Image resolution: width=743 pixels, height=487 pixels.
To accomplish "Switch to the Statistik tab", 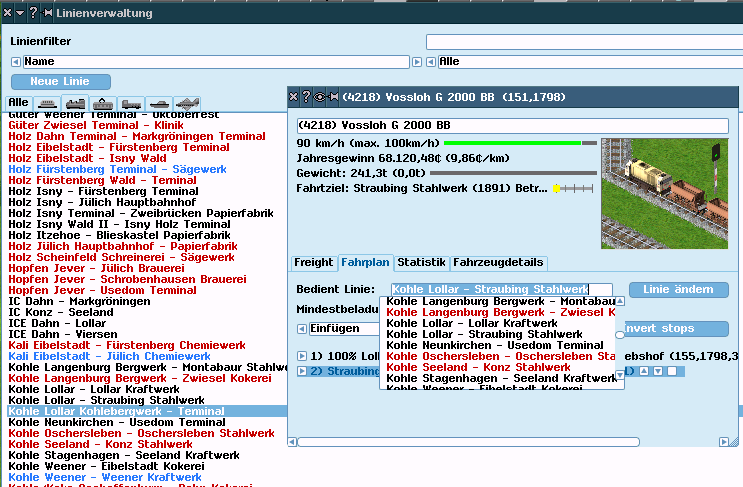I will click(x=420, y=263).
